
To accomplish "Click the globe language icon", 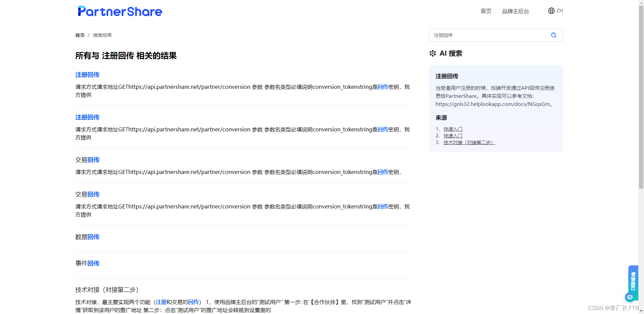I will coord(551,10).
